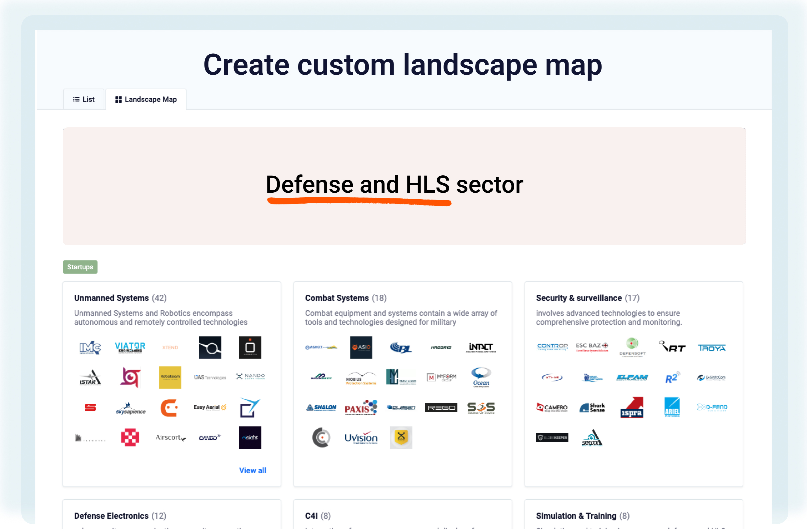The height and width of the screenshot is (532, 807).
Task: Click the Viator Engineering logo
Action: [x=130, y=348]
